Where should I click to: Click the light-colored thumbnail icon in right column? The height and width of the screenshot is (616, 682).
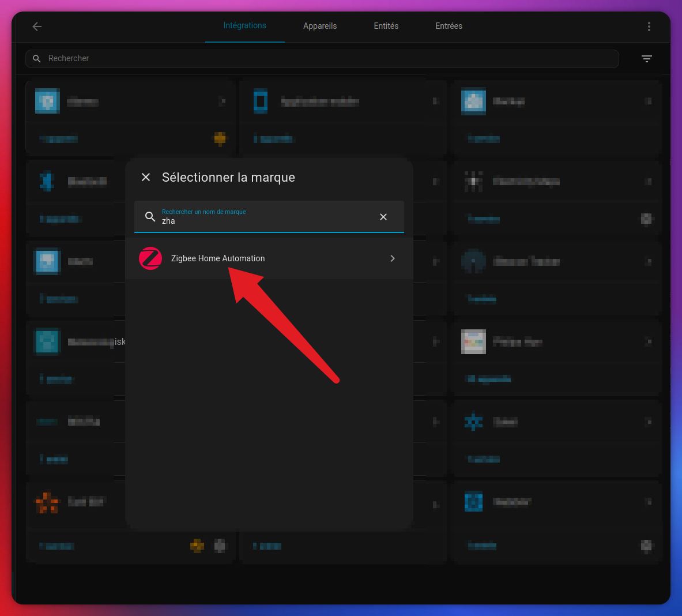(473, 342)
